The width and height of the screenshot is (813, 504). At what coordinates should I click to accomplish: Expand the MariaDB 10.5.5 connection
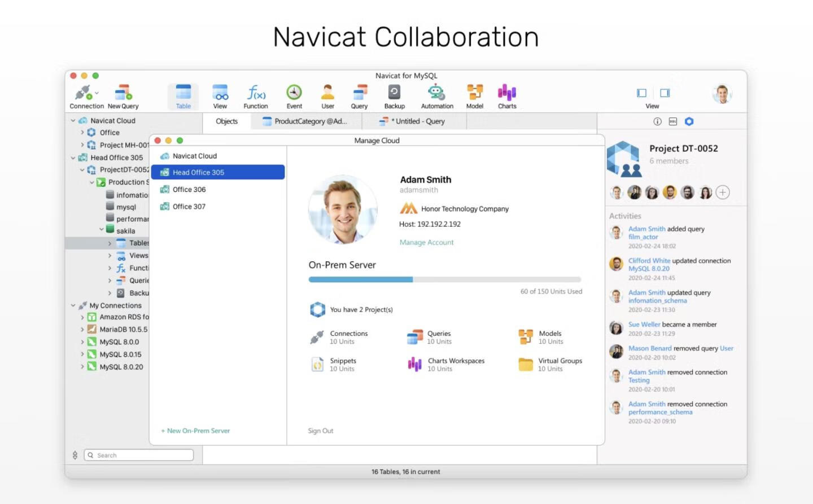point(82,330)
